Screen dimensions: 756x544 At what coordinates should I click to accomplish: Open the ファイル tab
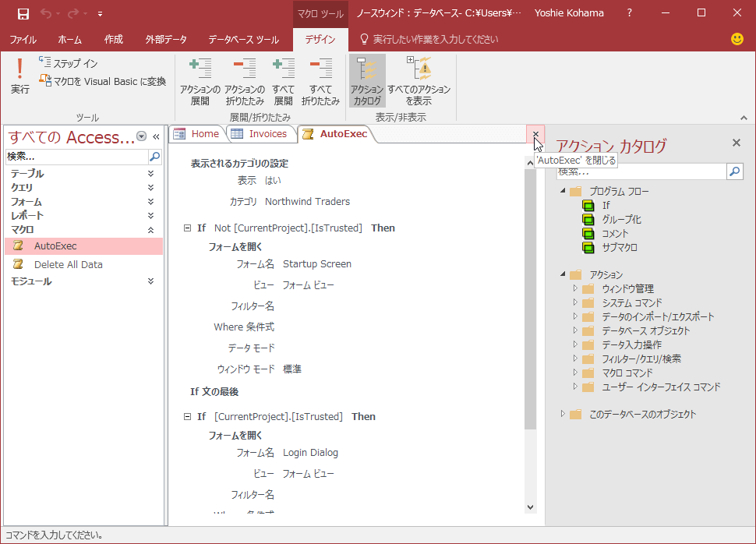(x=23, y=40)
